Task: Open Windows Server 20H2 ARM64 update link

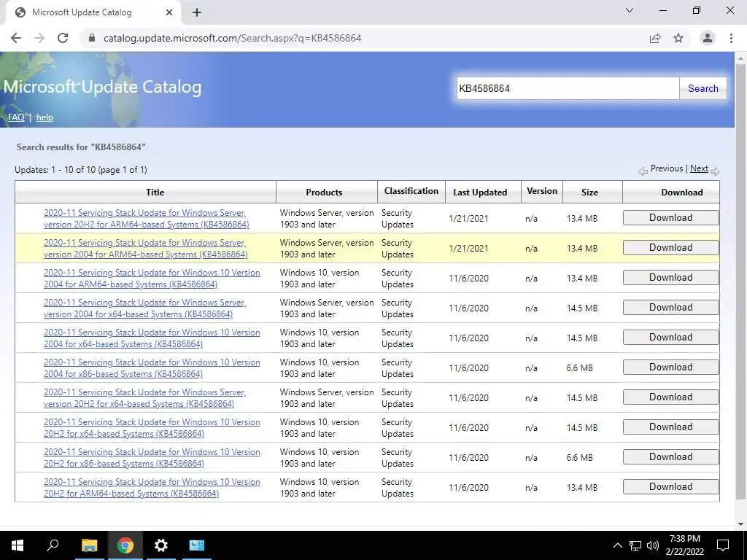Action: 146,219
